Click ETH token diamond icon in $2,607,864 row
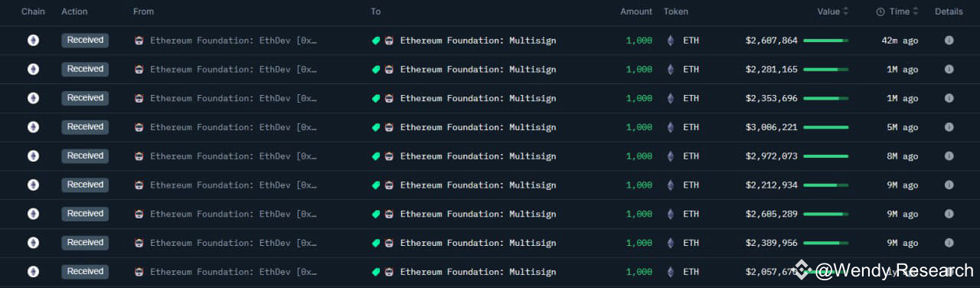The width and height of the screenshot is (980, 288). pos(671,41)
